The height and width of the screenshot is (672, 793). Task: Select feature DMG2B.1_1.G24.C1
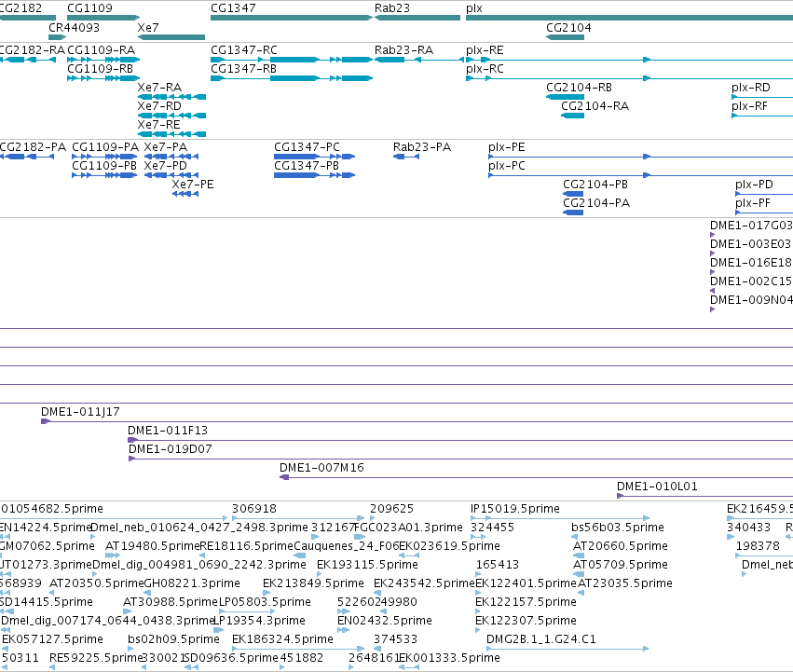[x=567, y=649]
